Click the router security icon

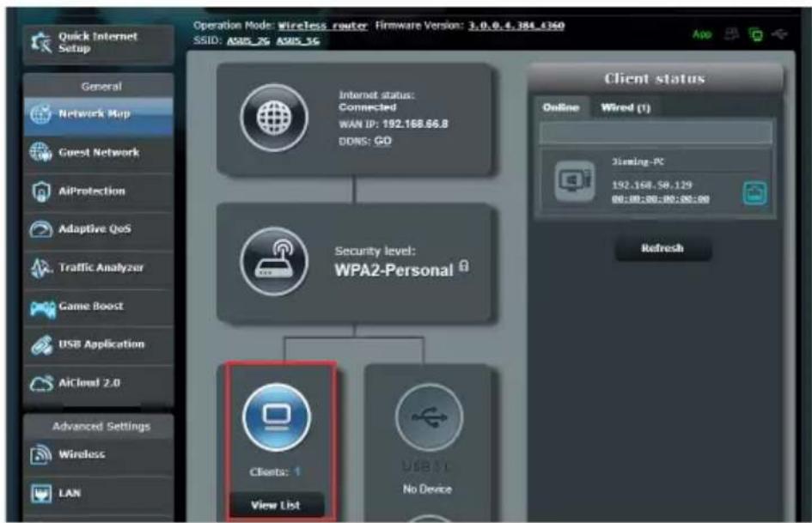[274, 261]
